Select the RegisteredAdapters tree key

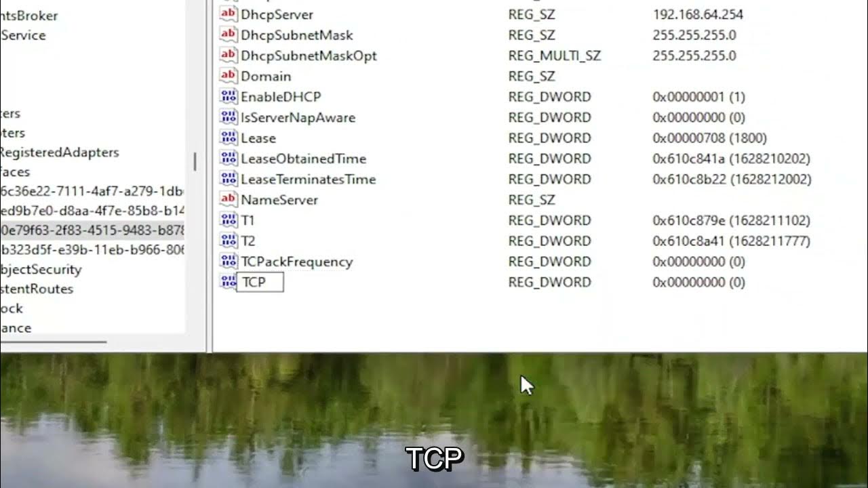coord(60,152)
